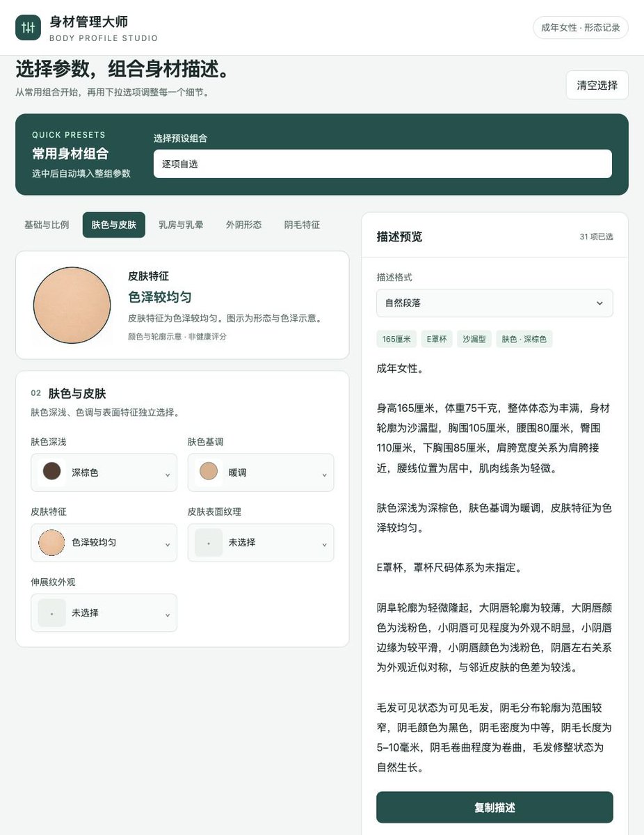Open the 乳房与乳晕 tab
Image resolution: width=644 pixels, height=835 pixels.
point(181,225)
